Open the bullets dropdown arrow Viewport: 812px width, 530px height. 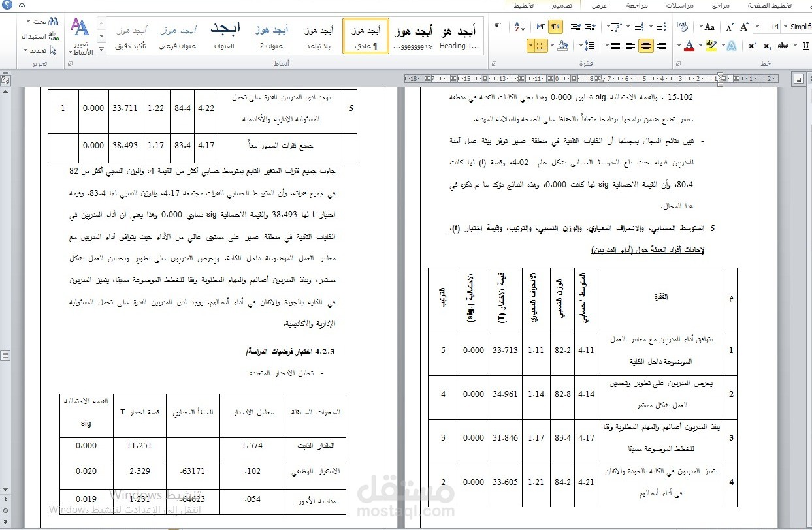pyautogui.click(x=651, y=27)
